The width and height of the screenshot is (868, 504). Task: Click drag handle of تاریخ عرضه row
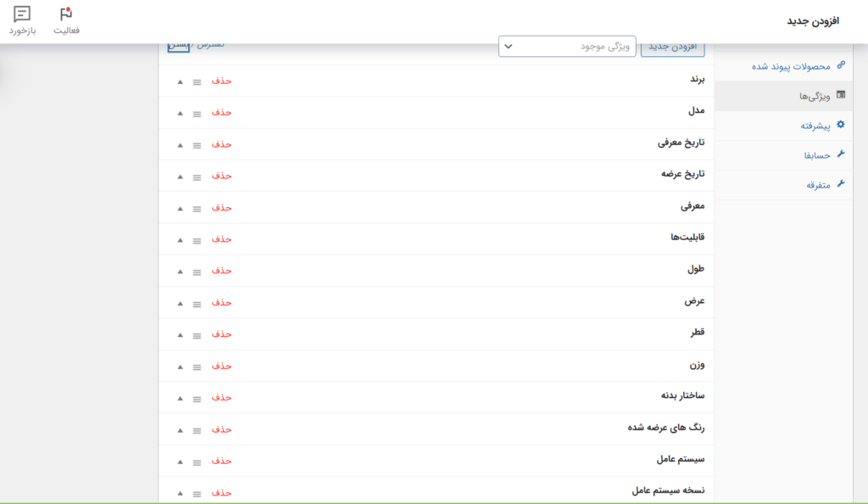click(197, 177)
